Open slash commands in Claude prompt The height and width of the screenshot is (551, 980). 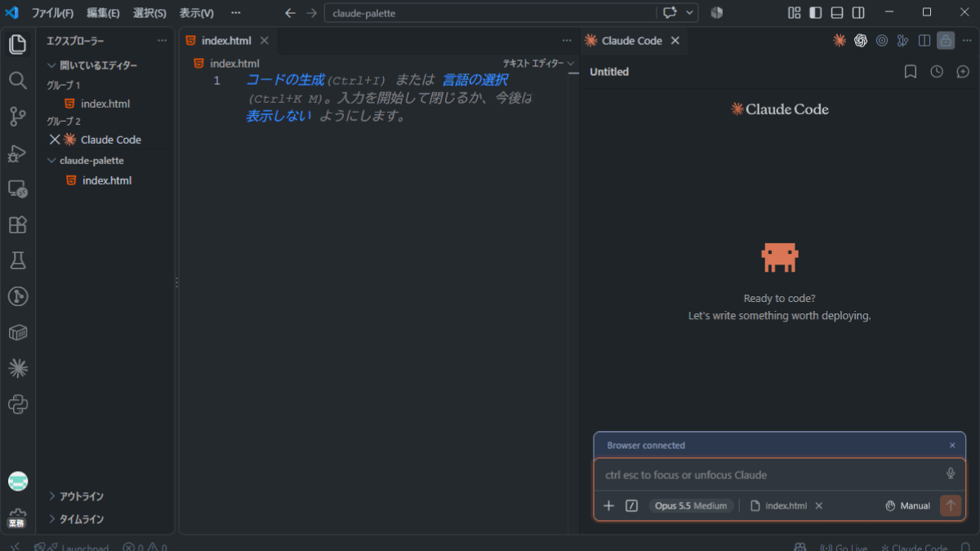coord(631,506)
